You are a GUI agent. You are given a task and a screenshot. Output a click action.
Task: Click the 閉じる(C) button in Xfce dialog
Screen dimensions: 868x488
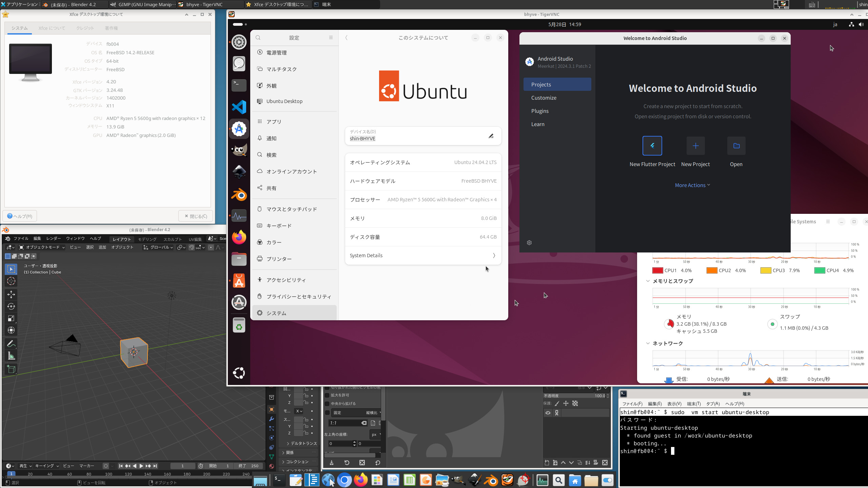pos(196,216)
